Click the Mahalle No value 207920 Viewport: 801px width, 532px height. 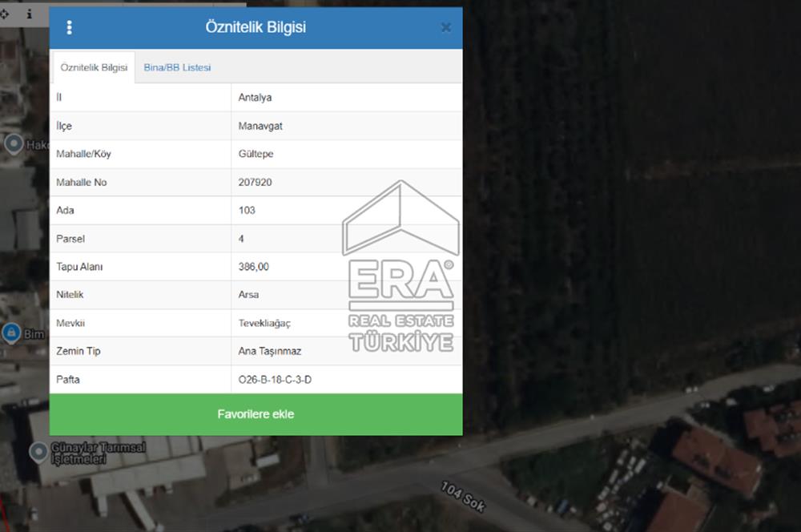click(x=255, y=183)
